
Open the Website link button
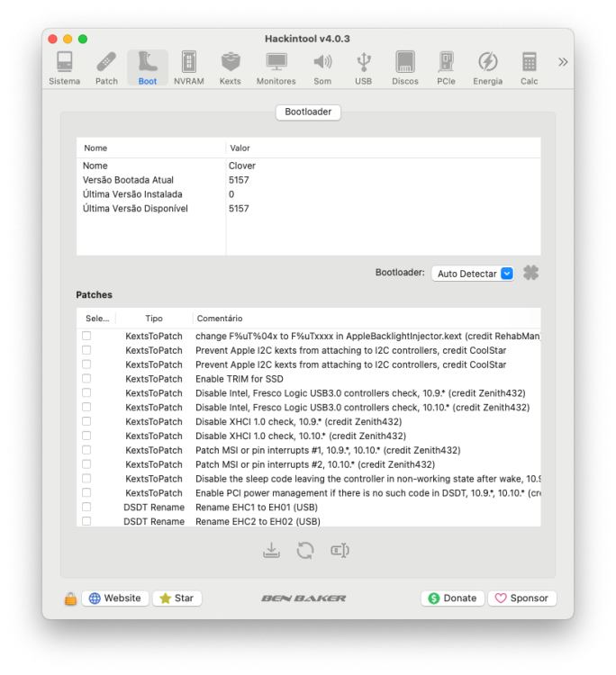coord(115,598)
